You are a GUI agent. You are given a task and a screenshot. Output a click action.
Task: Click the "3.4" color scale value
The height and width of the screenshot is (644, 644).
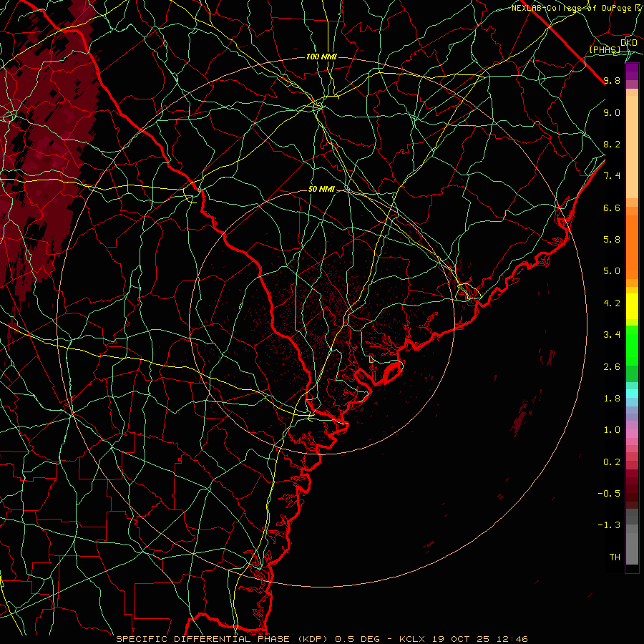[x=612, y=335]
